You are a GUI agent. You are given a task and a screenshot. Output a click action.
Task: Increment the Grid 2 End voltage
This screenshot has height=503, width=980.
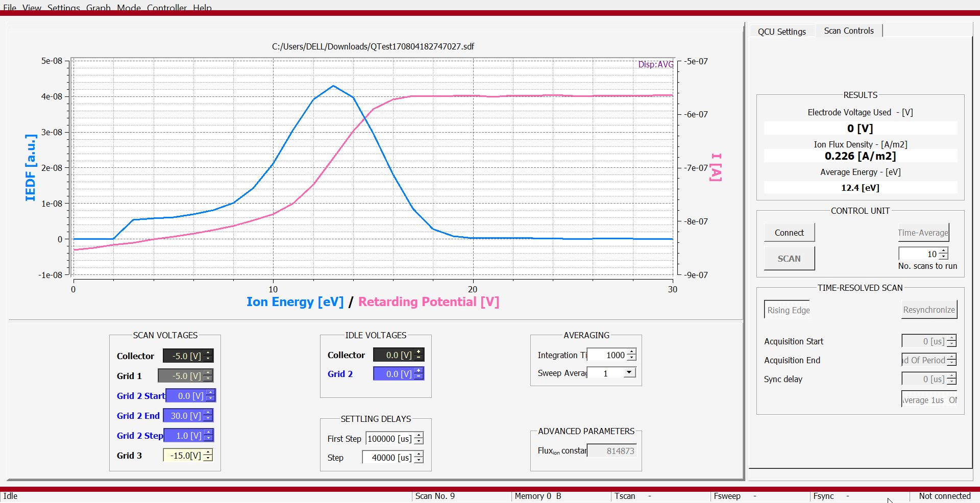coord(208,412)
